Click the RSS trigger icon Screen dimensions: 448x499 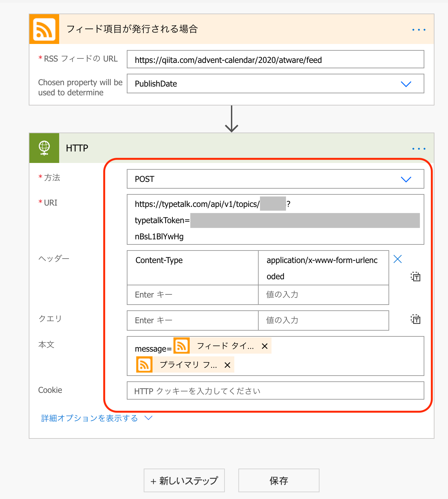[x=44, y=29]
